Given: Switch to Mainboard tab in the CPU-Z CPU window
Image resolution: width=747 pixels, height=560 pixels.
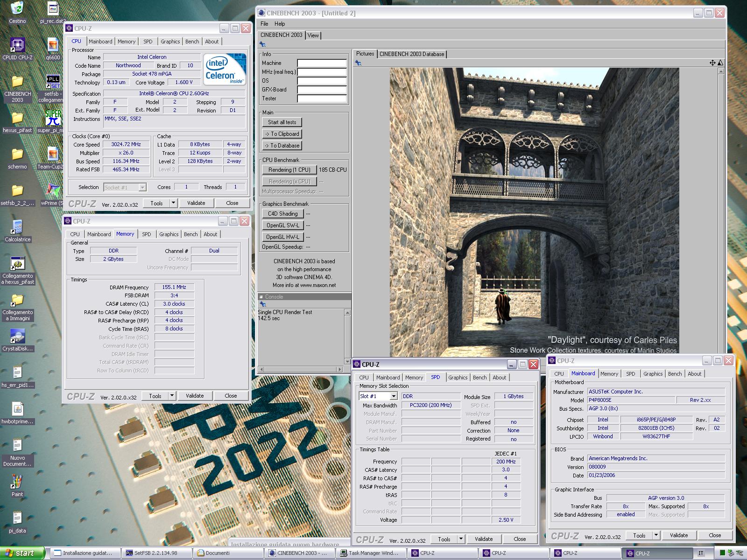Looking at the screenshot, I should (x=100, y=42).
